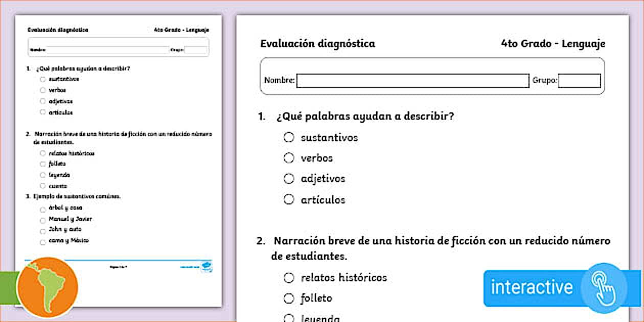Select 'cama y México' in the thumbnail
644x322 pixels.
click(43, 241)
